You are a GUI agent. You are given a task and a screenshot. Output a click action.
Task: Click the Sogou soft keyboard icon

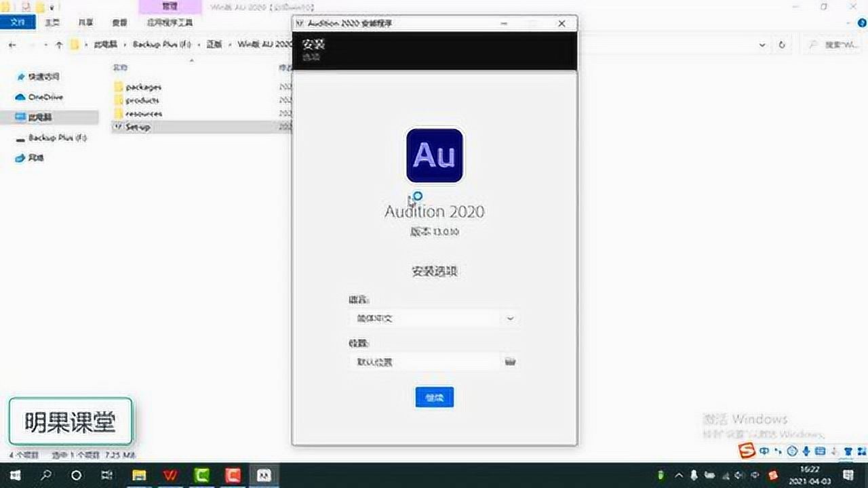point(820,451)
